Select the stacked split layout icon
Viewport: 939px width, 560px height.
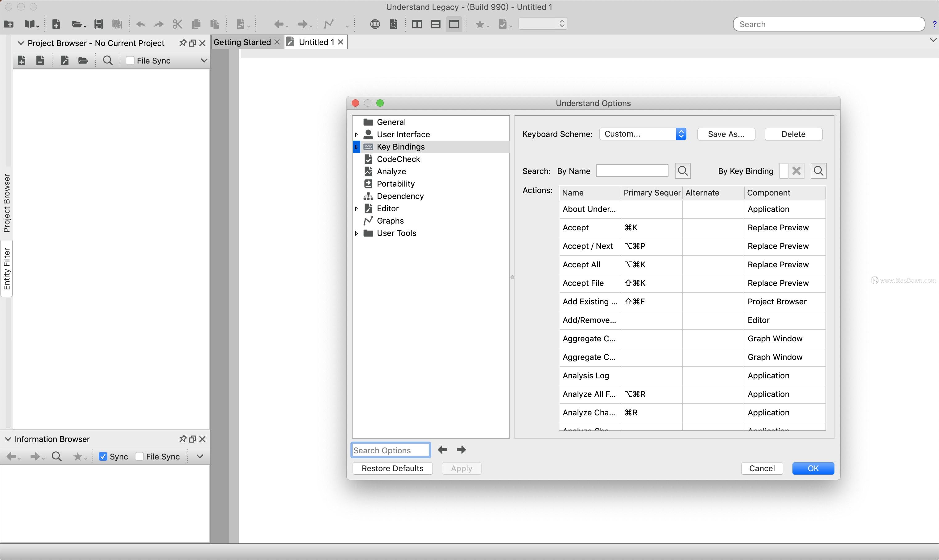click(436, 25)
